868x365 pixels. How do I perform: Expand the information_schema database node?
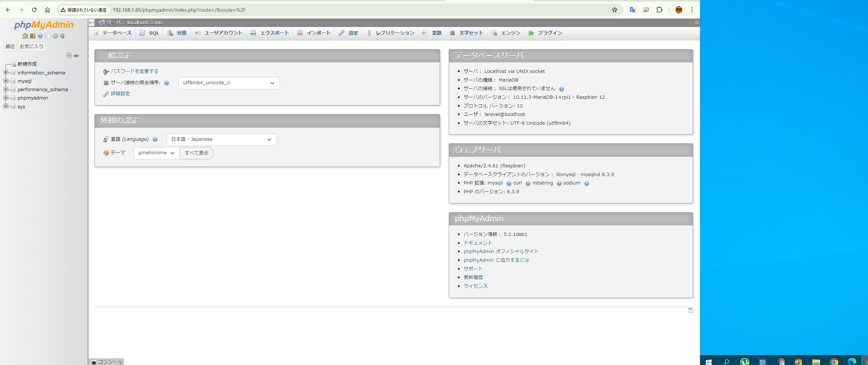(x=6, y=73)
